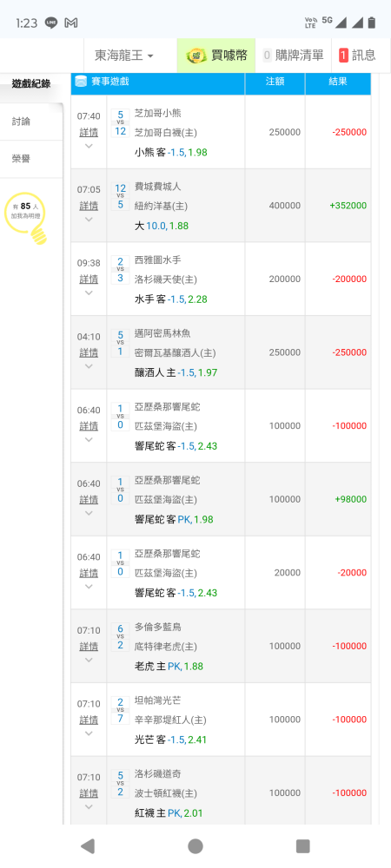Image resolution: width=391 pixels, height=868 pixels.
Task: Tap the Android recent apps square button
Action: [x=303, y=845]
